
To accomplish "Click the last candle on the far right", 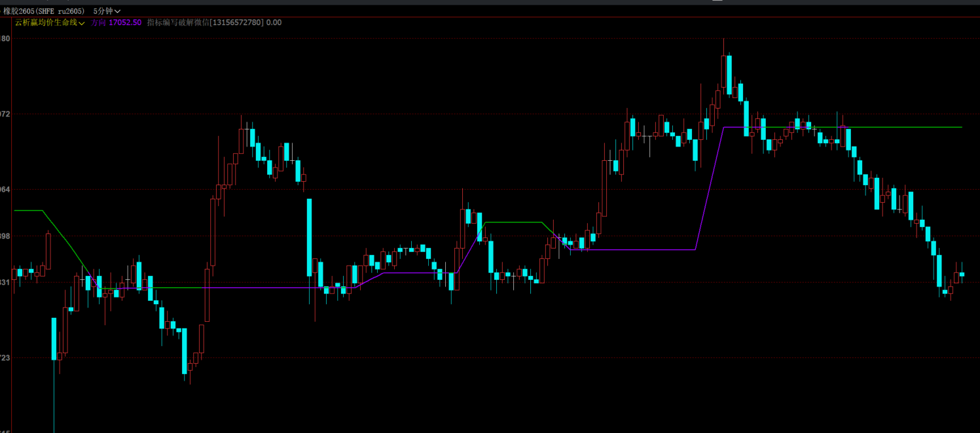I will coord(962,275).
